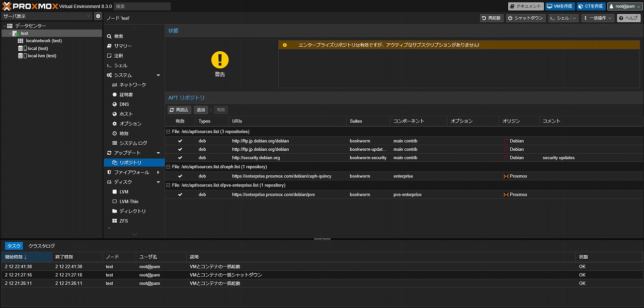Sort tasks by 開始時刻 column

coord(26,257)
